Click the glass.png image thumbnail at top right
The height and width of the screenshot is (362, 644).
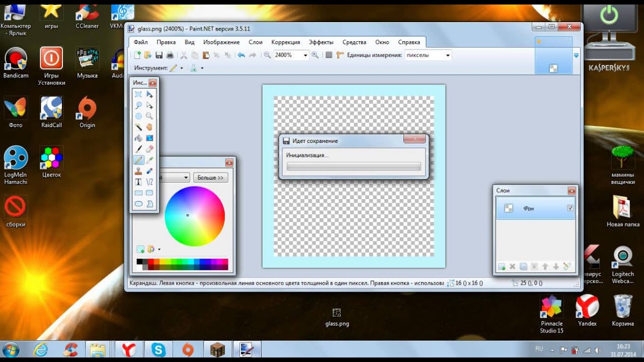pos(553,55)
